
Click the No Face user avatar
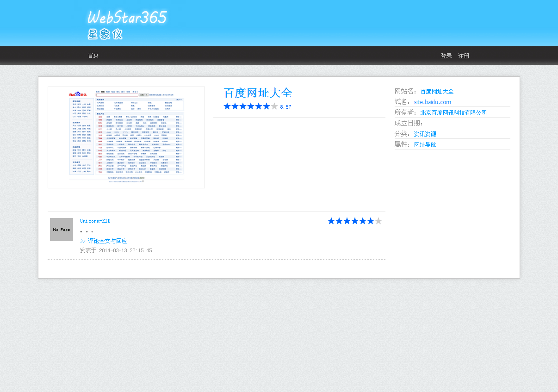(x=62, y=230)
